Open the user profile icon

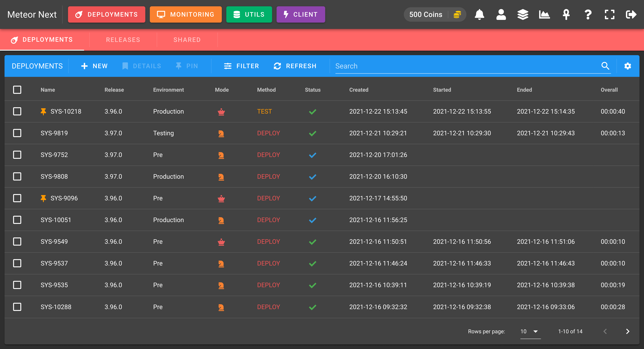click(x=501, y=14)
